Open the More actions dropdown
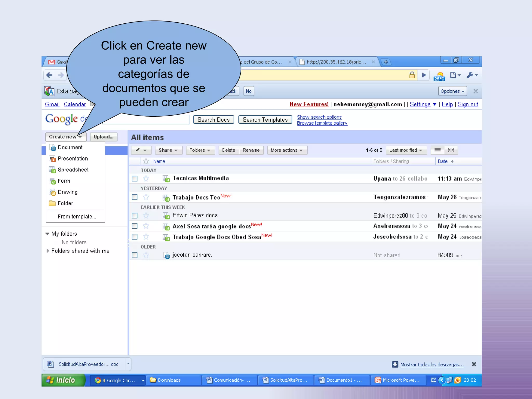The height and width of the screenshot is (399, 532). tap(287, 150)
